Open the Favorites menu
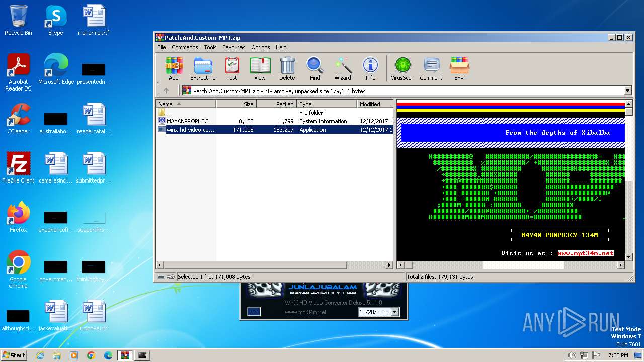 [x=234, y=47]
